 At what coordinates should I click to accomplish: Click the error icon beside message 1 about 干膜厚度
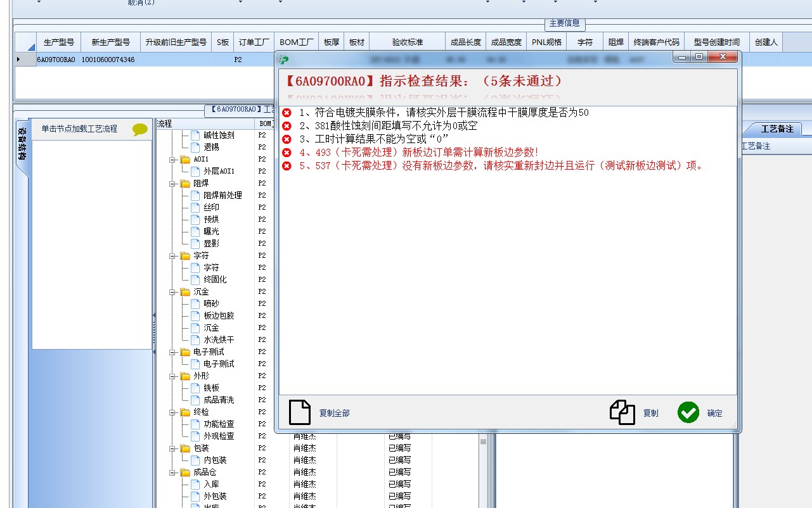(287, 113)
